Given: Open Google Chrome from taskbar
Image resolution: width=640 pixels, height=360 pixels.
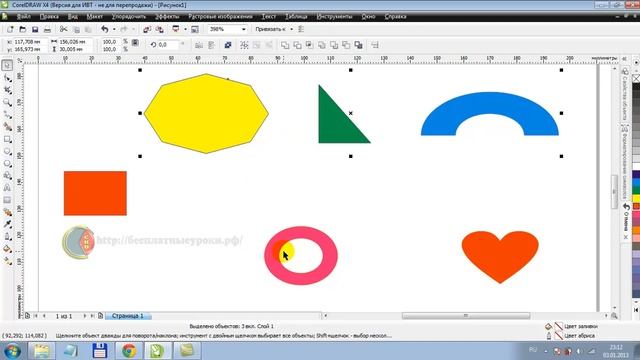Looking at the screenshot, I should (129, 351).
